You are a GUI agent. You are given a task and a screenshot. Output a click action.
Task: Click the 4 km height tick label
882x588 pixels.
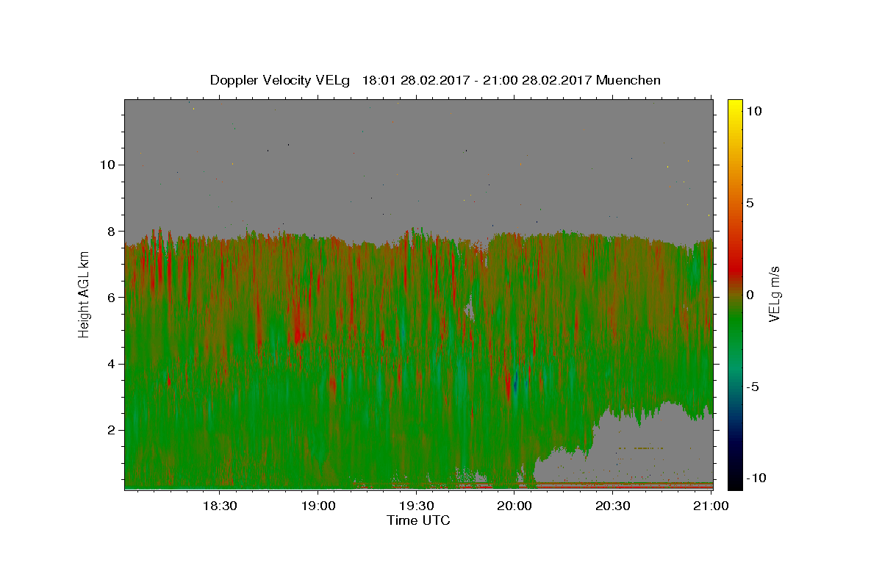[x=112, y=364]
